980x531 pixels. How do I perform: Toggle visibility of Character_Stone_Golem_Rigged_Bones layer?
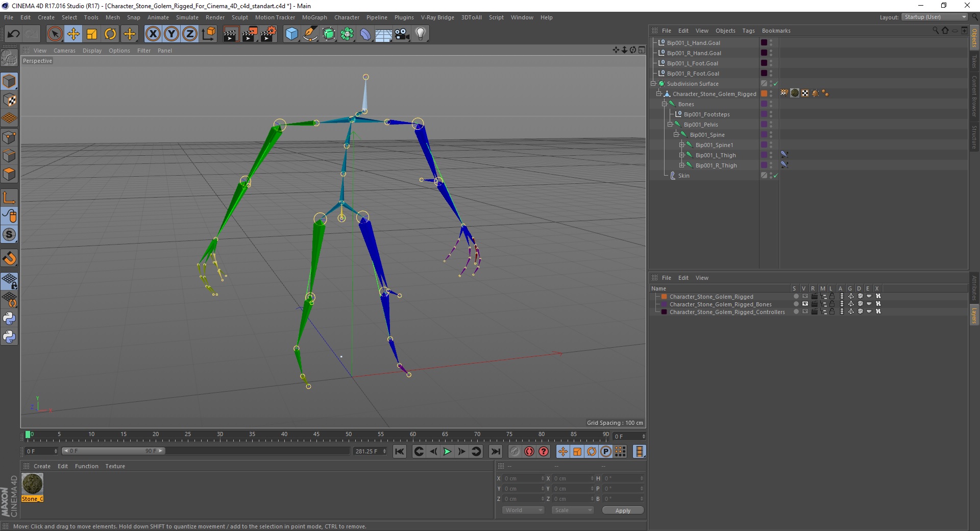tap(805, 304)
